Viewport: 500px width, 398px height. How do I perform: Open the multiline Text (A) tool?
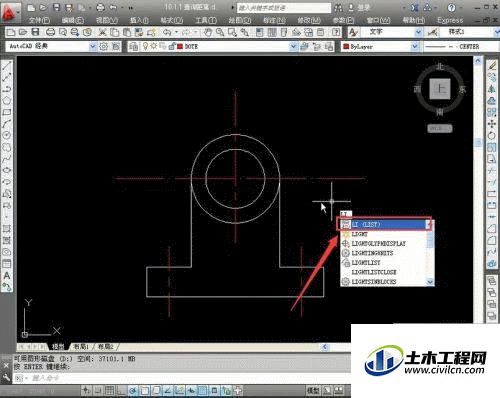[x=7, y=275]
